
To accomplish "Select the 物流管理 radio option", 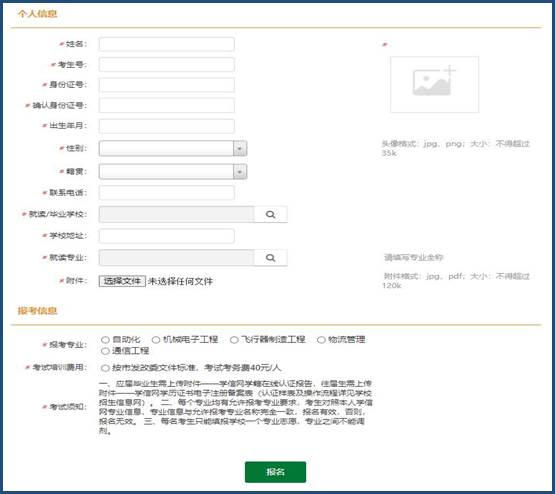I will tap(321, 340).
